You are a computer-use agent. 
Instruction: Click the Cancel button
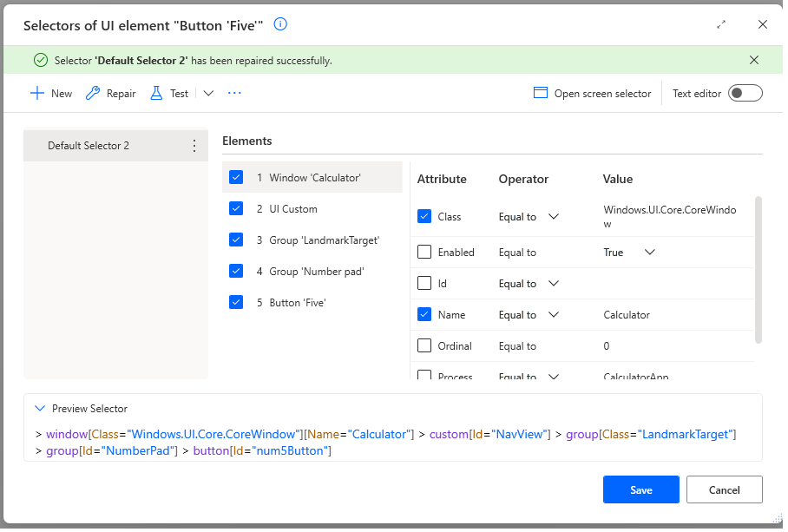point(724,489)
